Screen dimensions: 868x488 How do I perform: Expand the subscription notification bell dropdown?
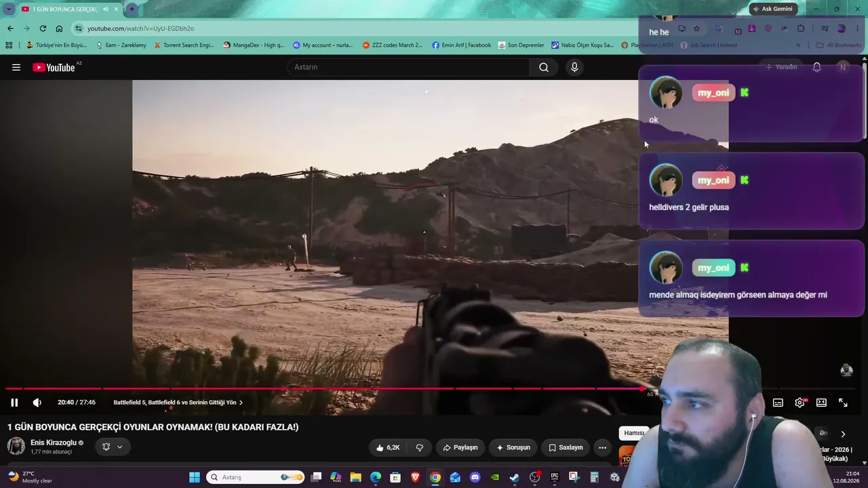(113, 447)
